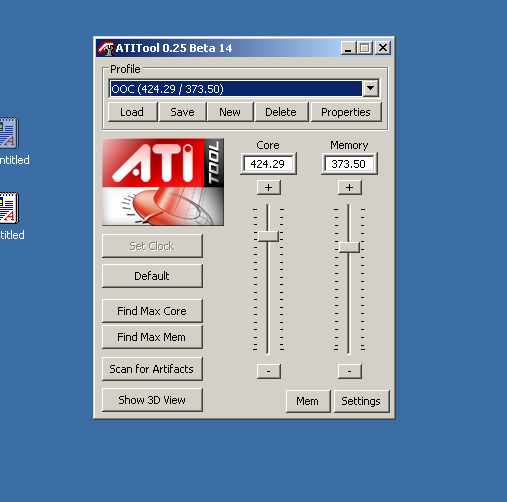Click the Memory clock value field
This screenshot has height=502, width=507.
(349, 164)
